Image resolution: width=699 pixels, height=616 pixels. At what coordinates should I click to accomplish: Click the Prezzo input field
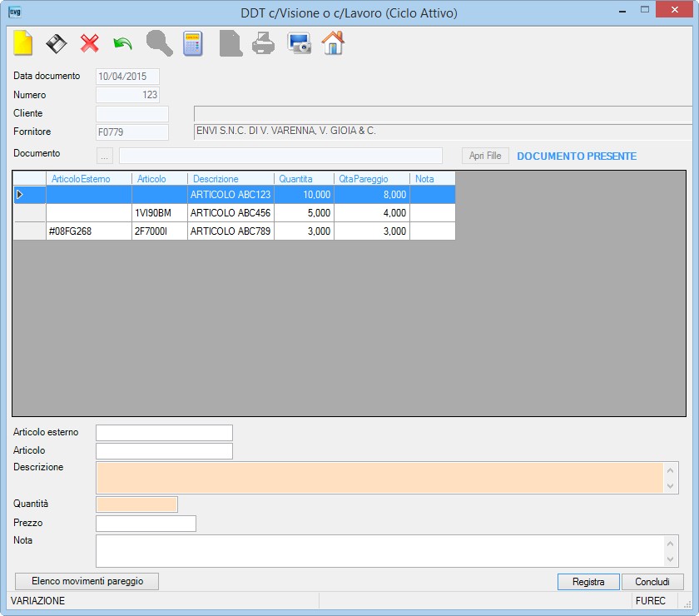146,524
